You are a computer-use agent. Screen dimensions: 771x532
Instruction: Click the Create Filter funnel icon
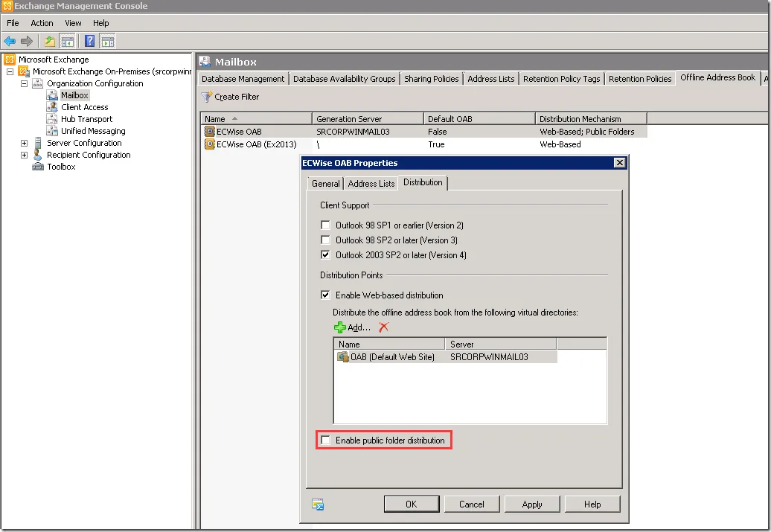pos(207,97)
